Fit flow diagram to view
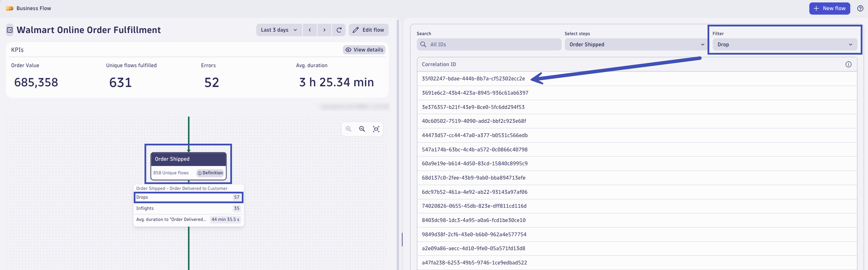868x270 pixels. (x=376, y=129)
